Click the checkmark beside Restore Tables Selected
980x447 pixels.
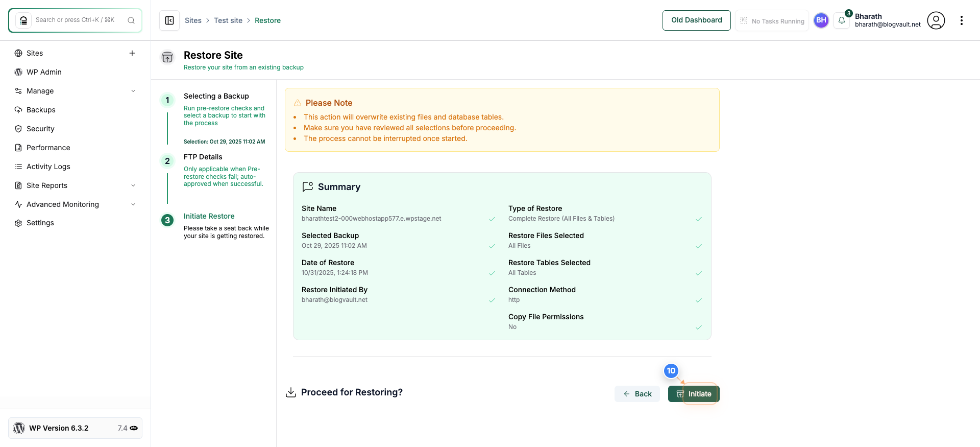tap(699, 273)
